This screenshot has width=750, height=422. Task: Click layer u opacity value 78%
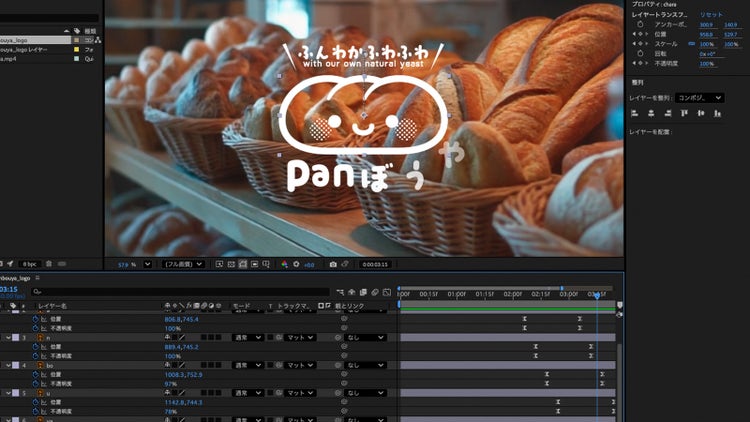pyautogui.click(x=171, y=411)
